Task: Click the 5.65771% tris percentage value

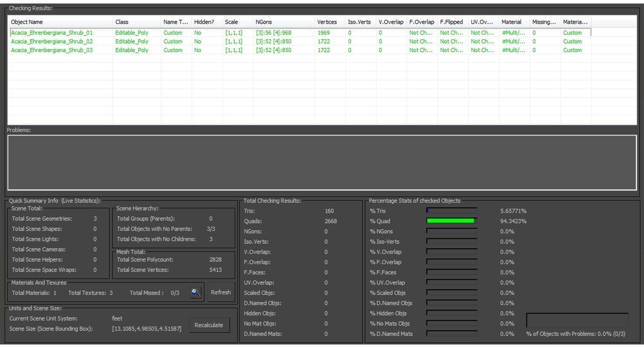Action: pyautogui.click(x=513, y=211)
